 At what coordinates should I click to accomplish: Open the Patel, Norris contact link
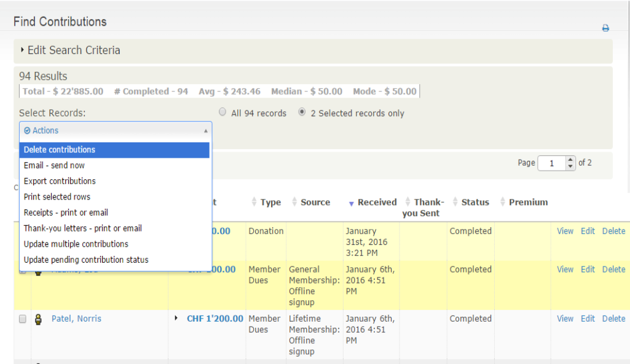(x=76, y=318)
